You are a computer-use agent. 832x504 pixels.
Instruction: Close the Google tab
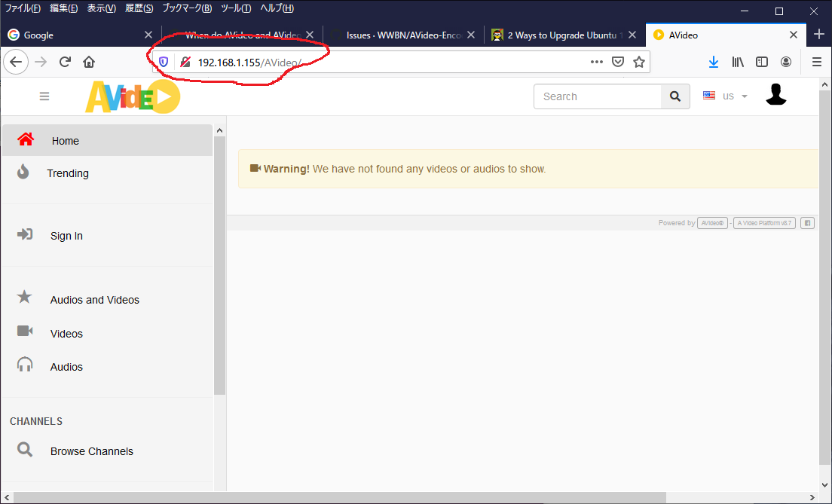[148, 35]
